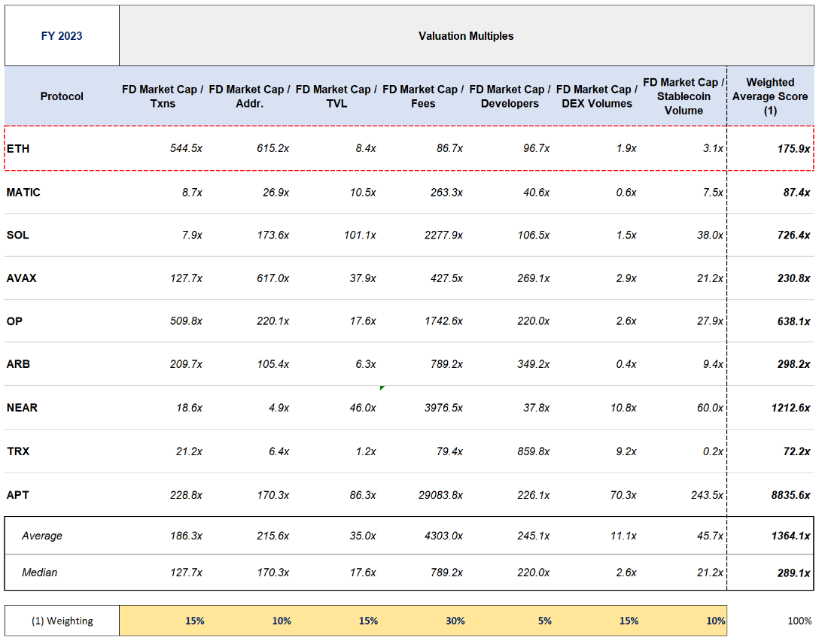Click the Average 4303.0x Fees value
The image size is (822, 644).
tap(443, 536)
